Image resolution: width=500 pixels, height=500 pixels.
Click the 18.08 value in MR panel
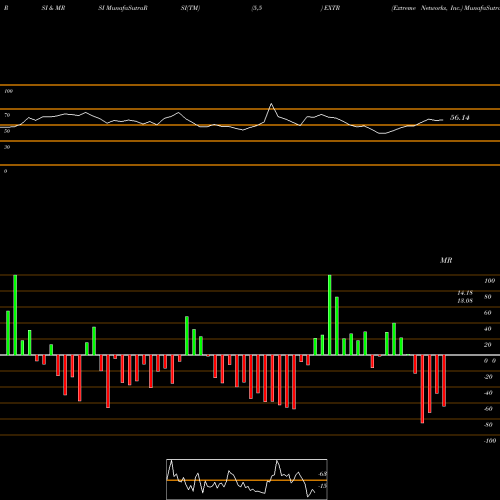pyautogui.click(x=465, y=301)
